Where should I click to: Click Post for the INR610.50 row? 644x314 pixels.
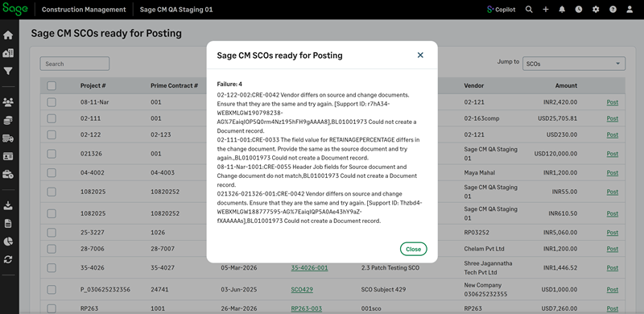[x=612, y=213]
